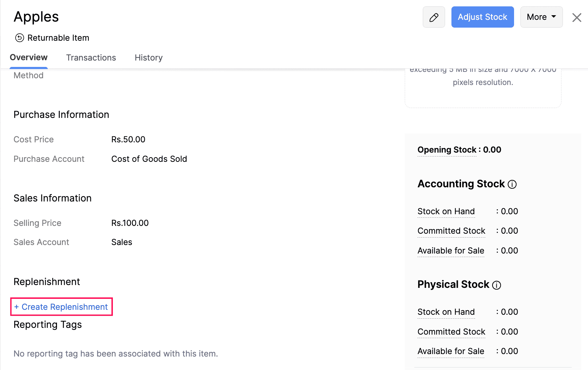This screenshot has width=588, height=370.
Task: Click the Returnable Item icon
Action: (x=20, y=38)
